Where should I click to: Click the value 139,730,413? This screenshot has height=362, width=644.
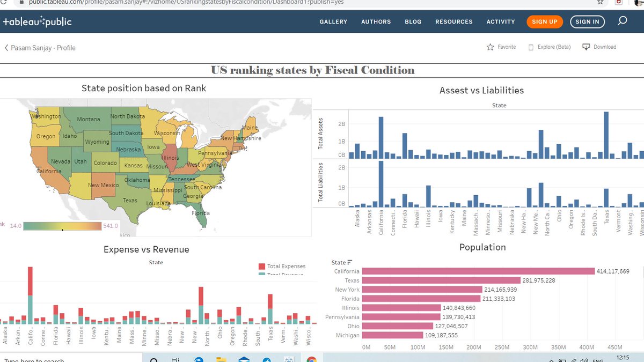pyautogui.click(x=459, y=317)
